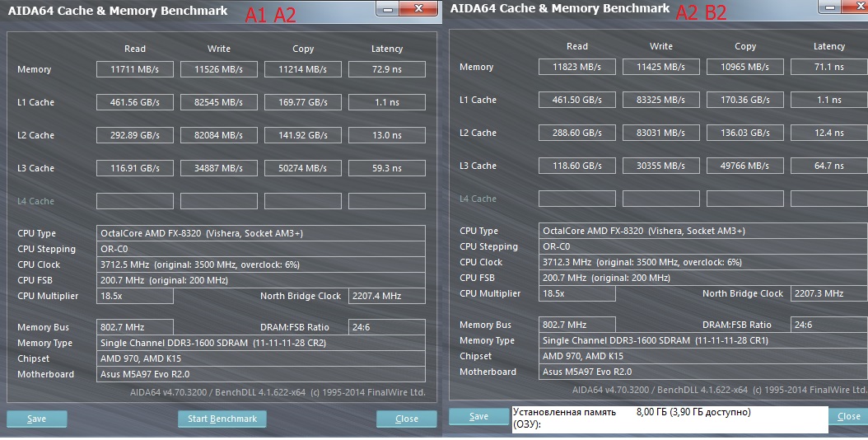Close the left A1 A2 benchmark dialog
The width and height of the screenshot is (868, 440).
click(406, 419)
